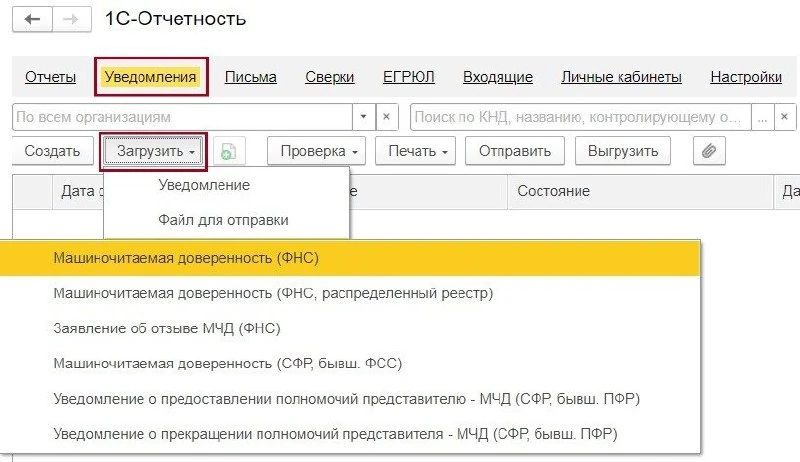Select Машиночитаемая доверенность (ФНС) highlighted item

(x=349, y=258)
